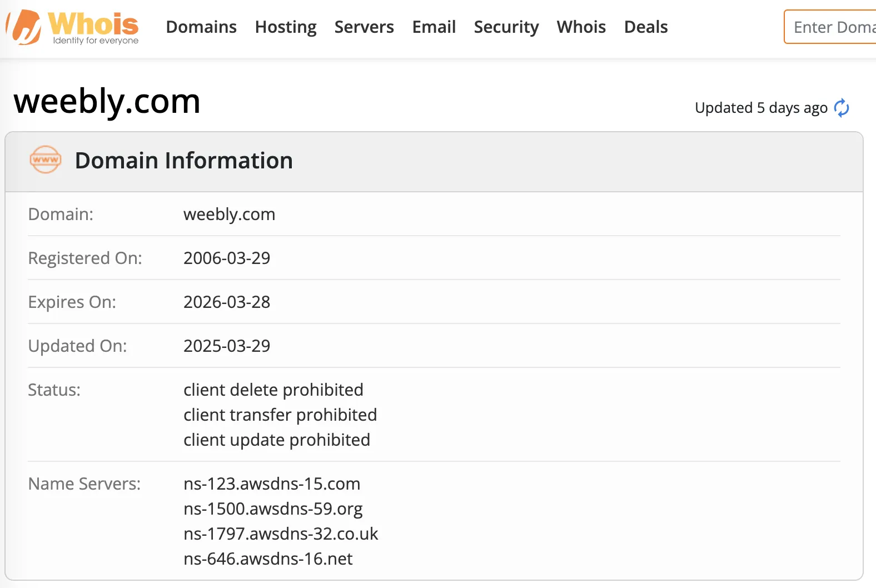The height and width of the screenshot is (588, 876).
Task: Select name server ns-1500.awsdns-59.org
Action: [273, 509]
